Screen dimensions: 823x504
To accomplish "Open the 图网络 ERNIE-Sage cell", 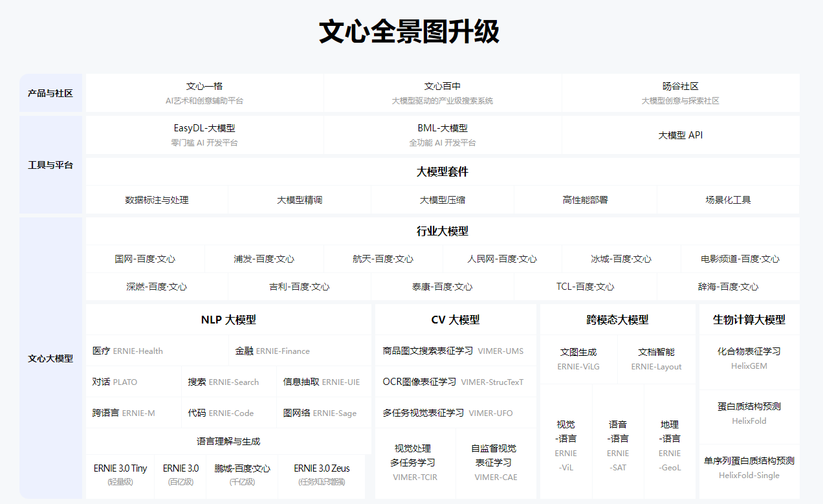I will tap(324, 413).
